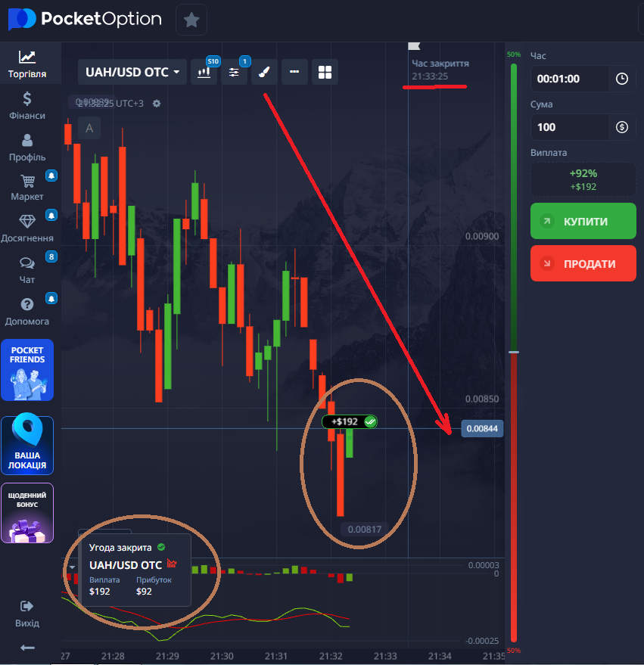Open the multi-chart grid layout icon
The height and width of the screenshot is (665, 644).
[325, 72]
